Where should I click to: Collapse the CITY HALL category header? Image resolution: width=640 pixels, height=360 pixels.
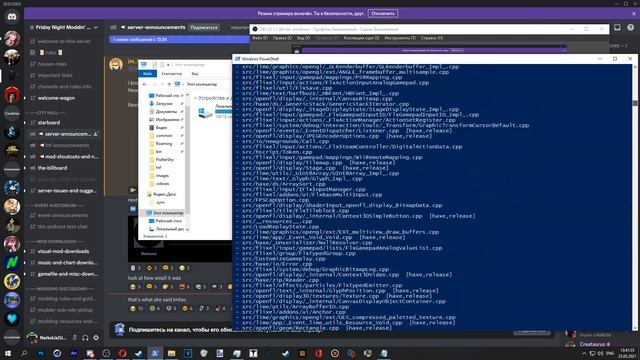click(47, 113)
